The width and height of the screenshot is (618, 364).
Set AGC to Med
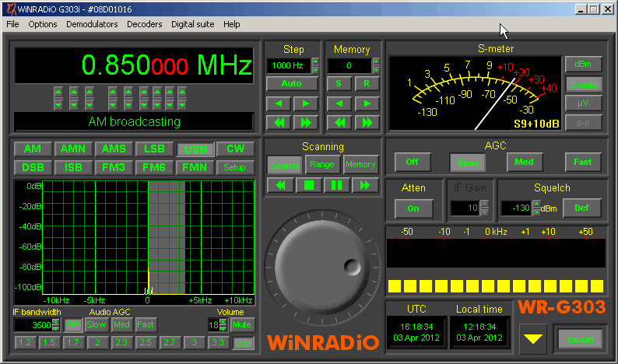pos(525,163)
